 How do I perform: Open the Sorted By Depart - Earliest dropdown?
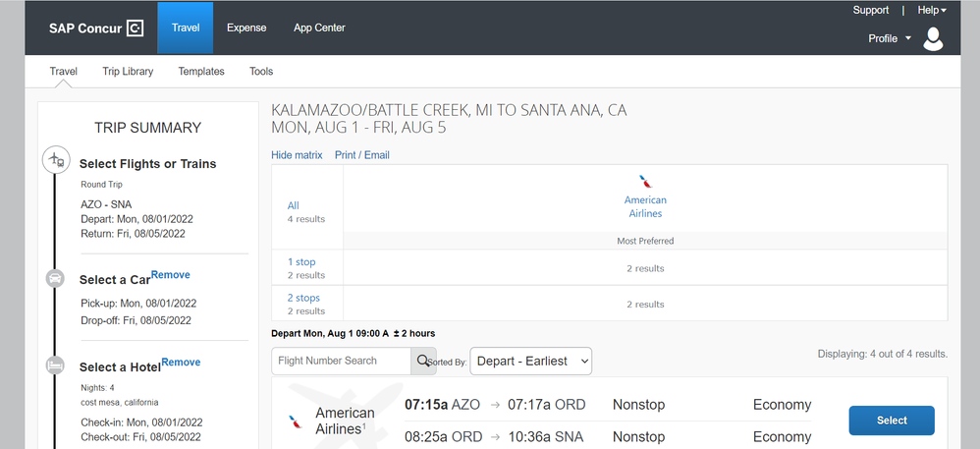coord(530,361)
